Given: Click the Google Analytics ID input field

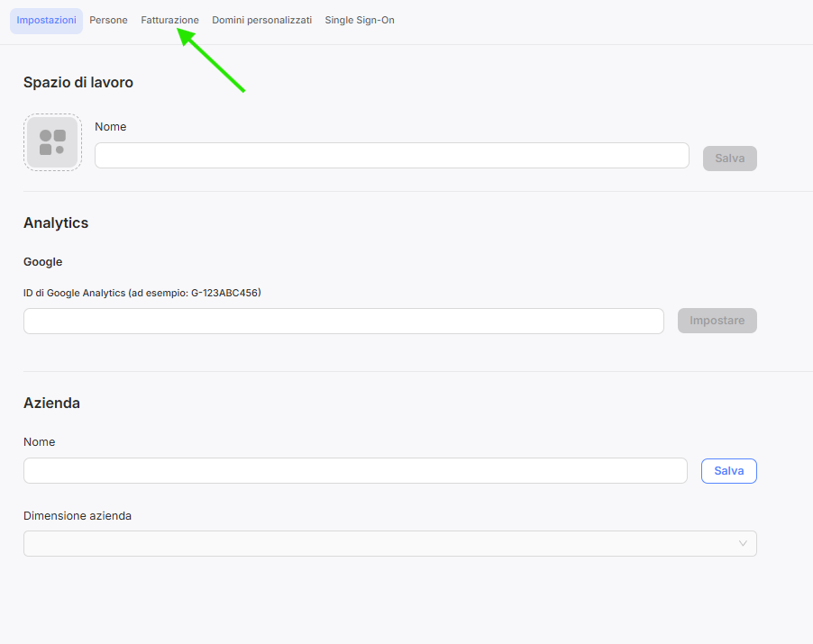Looking at the screenshot, I should pyautogui.click(x=343, y=322).
